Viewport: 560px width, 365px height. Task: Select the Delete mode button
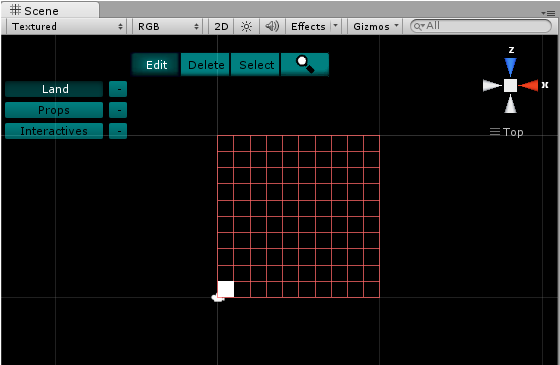pos(206,65)
